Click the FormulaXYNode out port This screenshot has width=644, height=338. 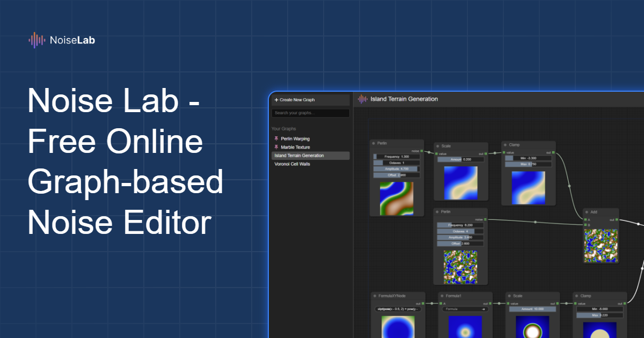coord(423,303)
